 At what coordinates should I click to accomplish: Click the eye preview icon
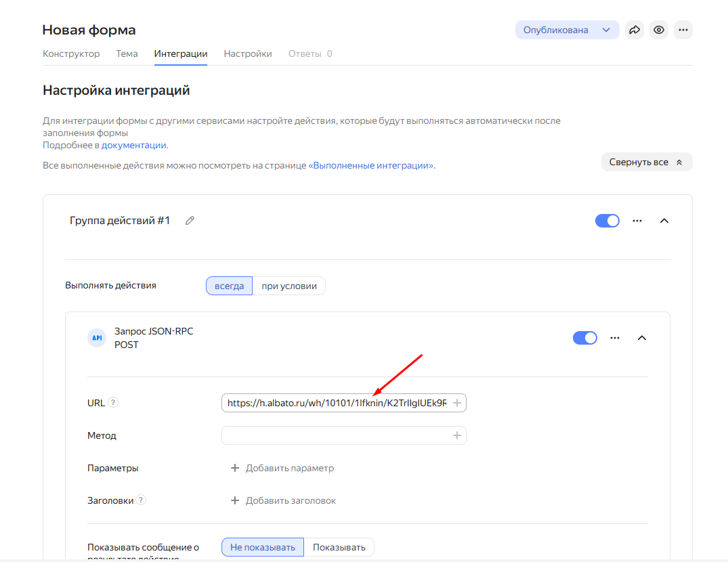pos(658,30)
